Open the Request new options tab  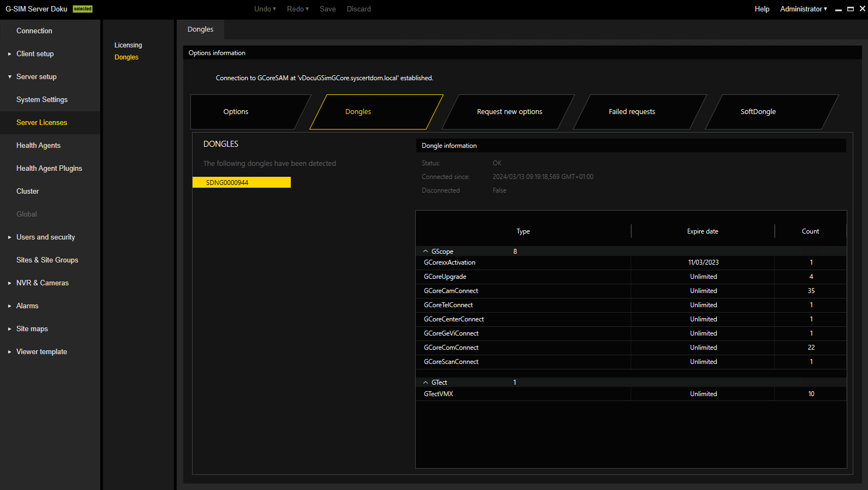click(509, 112)
